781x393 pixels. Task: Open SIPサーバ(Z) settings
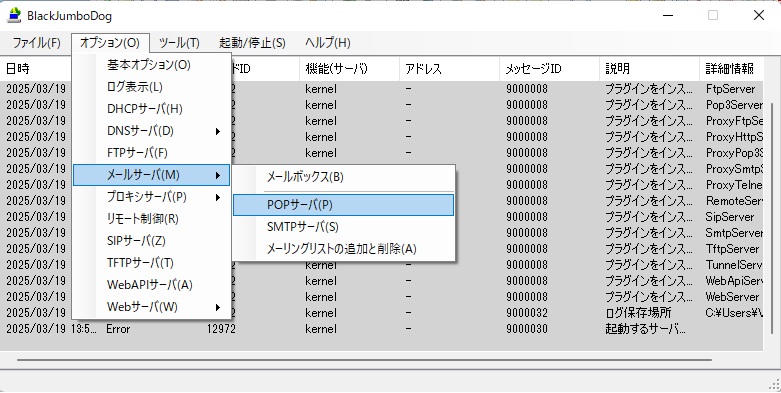pyautogui.click(x=151, y=241)
